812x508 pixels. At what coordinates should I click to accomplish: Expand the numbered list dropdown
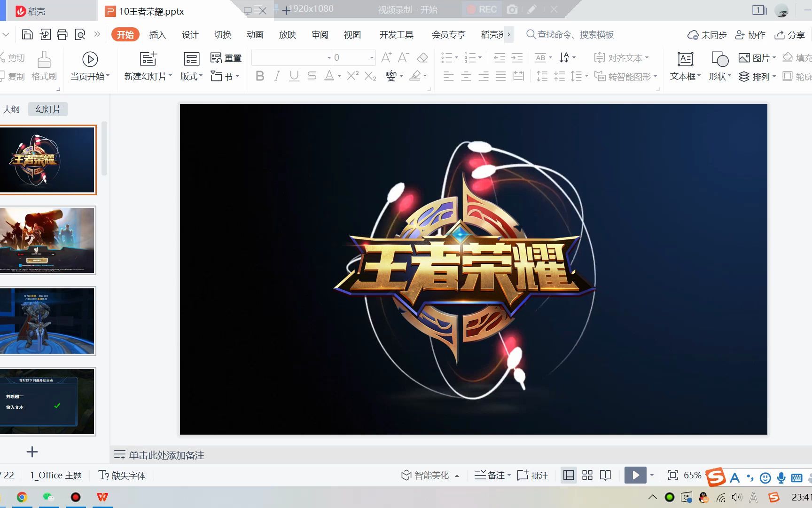point(480,58)
